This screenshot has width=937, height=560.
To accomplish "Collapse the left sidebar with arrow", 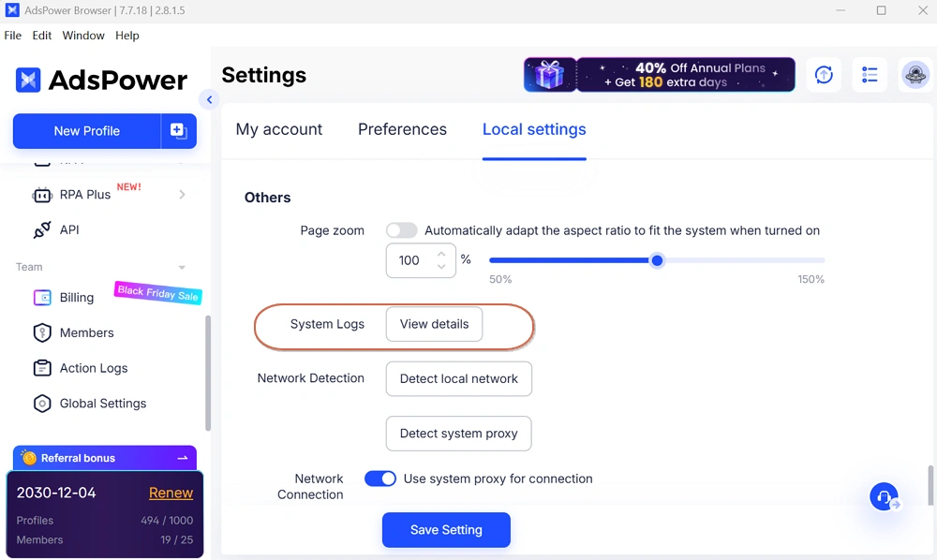I will (x=209, y=99).
